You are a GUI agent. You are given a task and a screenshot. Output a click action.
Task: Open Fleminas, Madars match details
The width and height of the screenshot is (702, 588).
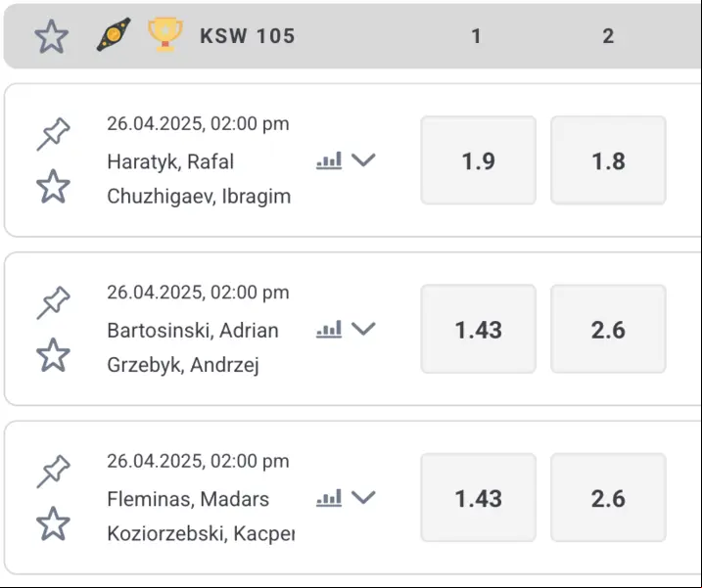pos(188,499)
